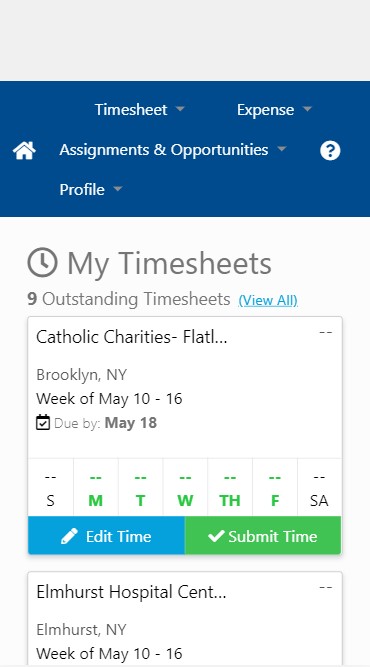Click the checkmark icon on Submit Time

tap(216, 536)
